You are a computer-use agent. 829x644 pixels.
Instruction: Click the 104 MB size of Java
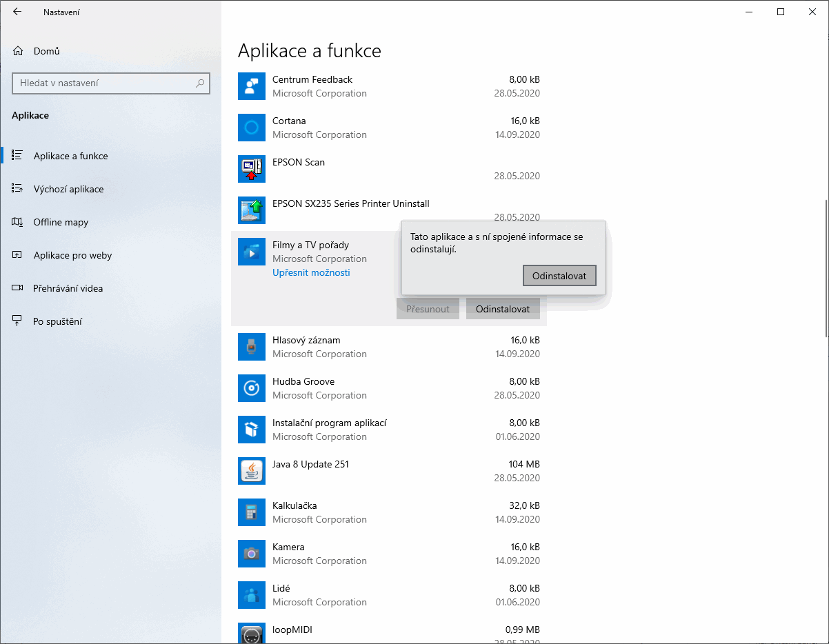click(x=524, y=464)
